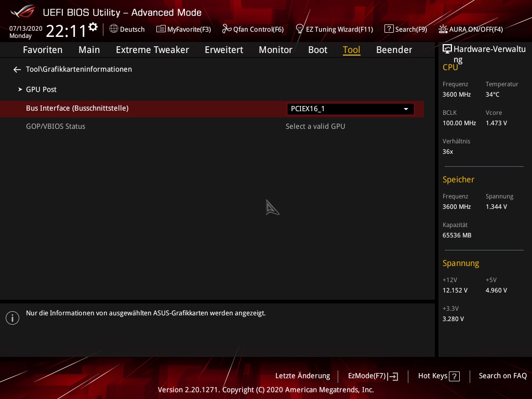Click the Qfan Control fan icon
Viewport: 532px width, 399px height.
(x=227, y=29)
